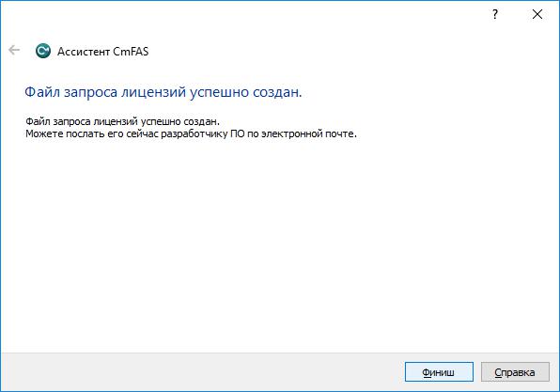Finish the wizard with the Финиш button
560x392 pixels.
439,372
